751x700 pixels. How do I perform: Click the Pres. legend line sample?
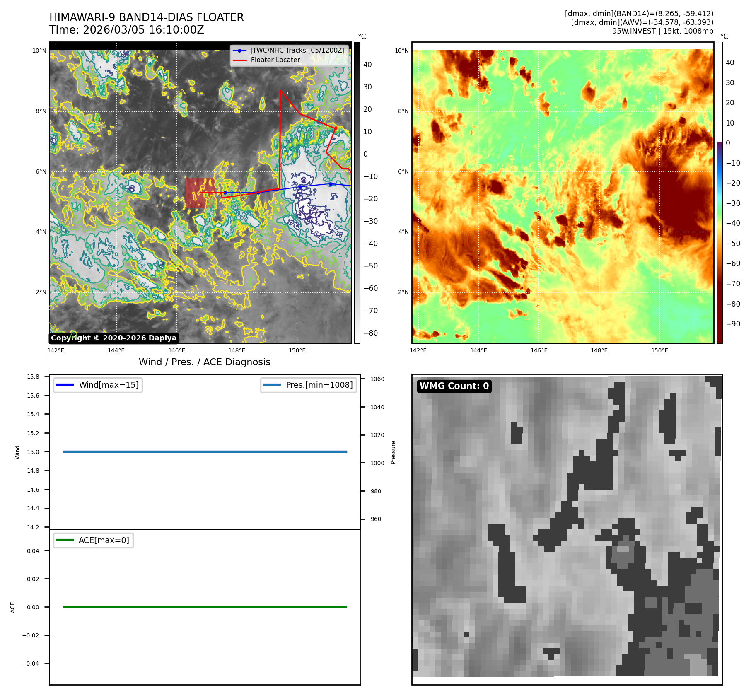272,385
